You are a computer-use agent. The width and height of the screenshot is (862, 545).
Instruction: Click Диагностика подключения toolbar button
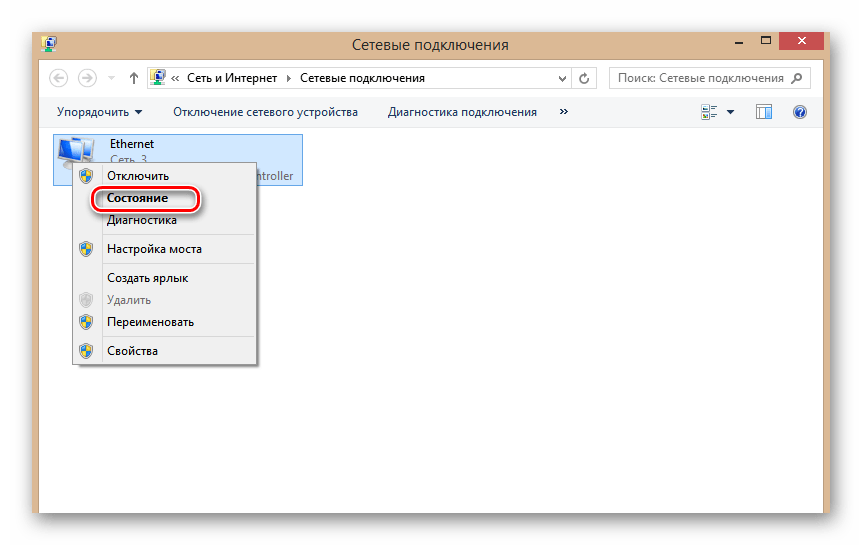click(x=462, y=112)
